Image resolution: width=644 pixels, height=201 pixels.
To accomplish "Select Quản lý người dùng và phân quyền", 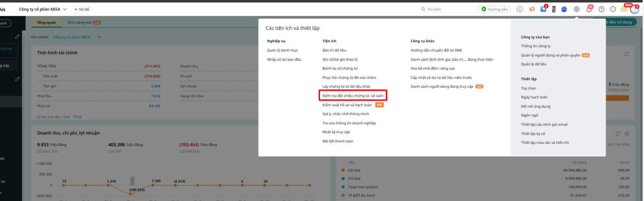I will point(550,55).
